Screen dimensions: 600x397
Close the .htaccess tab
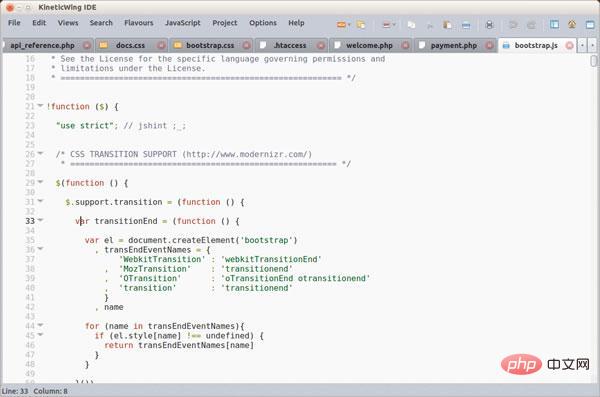pos(321,45)
